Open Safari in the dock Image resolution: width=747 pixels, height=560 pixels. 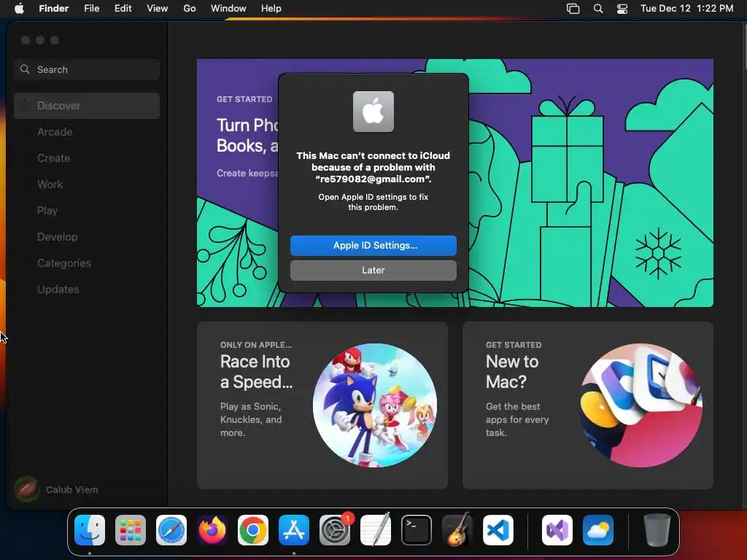point(171,530)
